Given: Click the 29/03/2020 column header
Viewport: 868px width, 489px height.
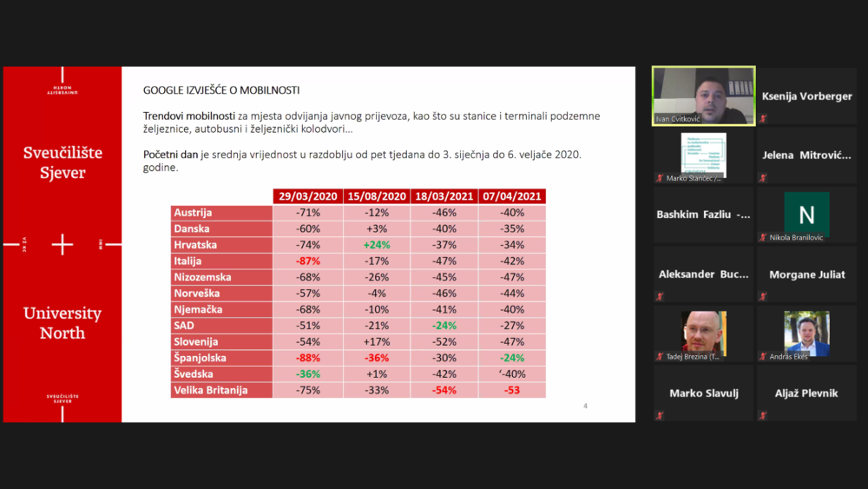Looking at the screenshot, I should [x=308, y=196].
